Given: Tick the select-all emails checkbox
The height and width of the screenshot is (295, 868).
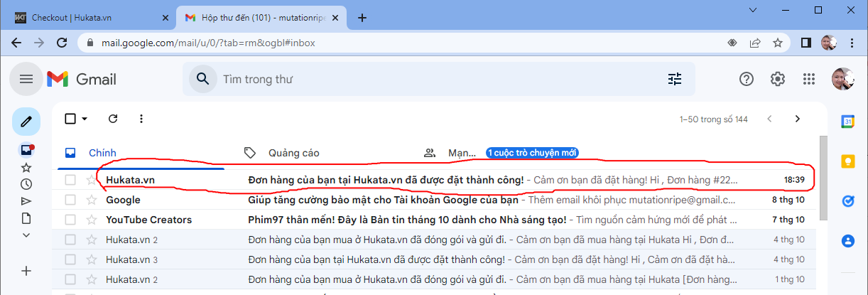Looking at the screenshot, I should (70, 119).
